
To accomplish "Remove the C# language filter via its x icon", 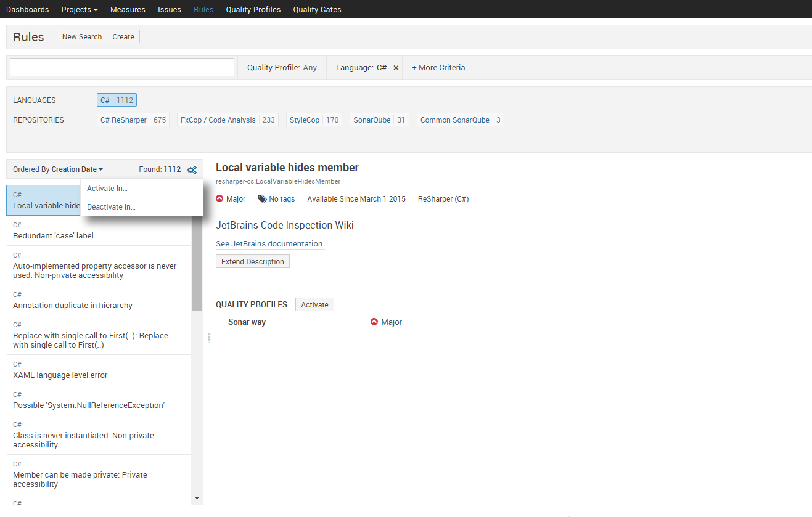I will [x=395, y=67].
